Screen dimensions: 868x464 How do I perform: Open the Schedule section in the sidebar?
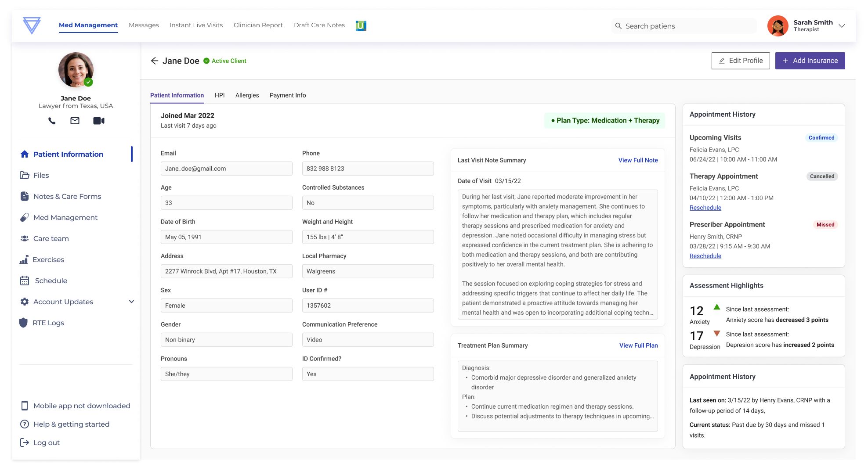pos(51,281)
